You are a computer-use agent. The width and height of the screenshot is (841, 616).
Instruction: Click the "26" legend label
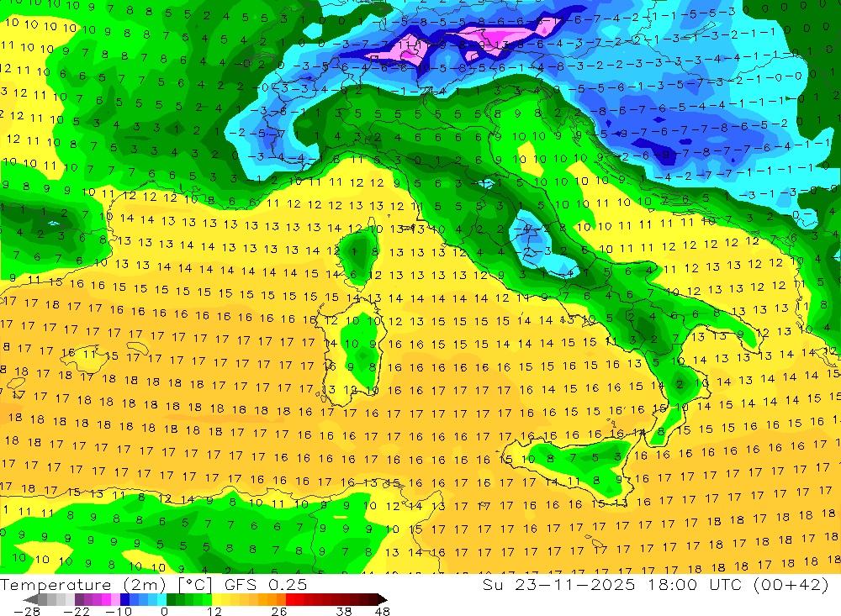[x=279, y=612]
